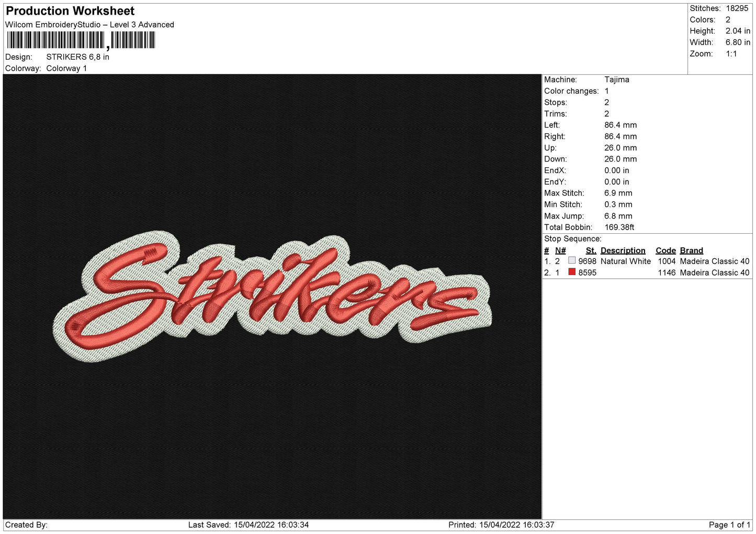
Task: Select the 'Stops:' label
Action: 556,103
